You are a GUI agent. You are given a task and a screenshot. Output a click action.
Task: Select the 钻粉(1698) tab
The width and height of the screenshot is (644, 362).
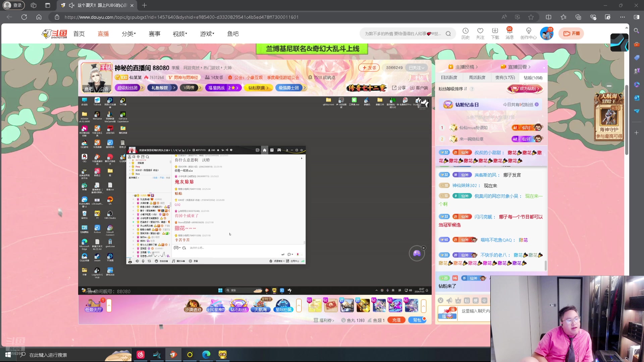533,78
